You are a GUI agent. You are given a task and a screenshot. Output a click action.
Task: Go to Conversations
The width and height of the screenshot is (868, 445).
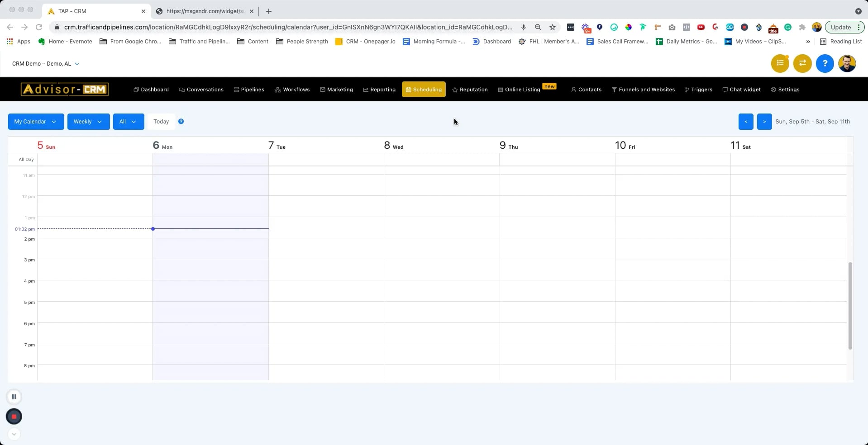(x=201, y=90)
